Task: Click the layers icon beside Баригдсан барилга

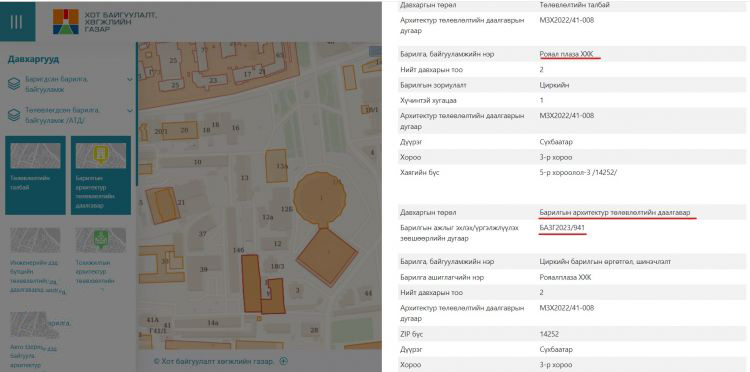Action: pos(14,84)
